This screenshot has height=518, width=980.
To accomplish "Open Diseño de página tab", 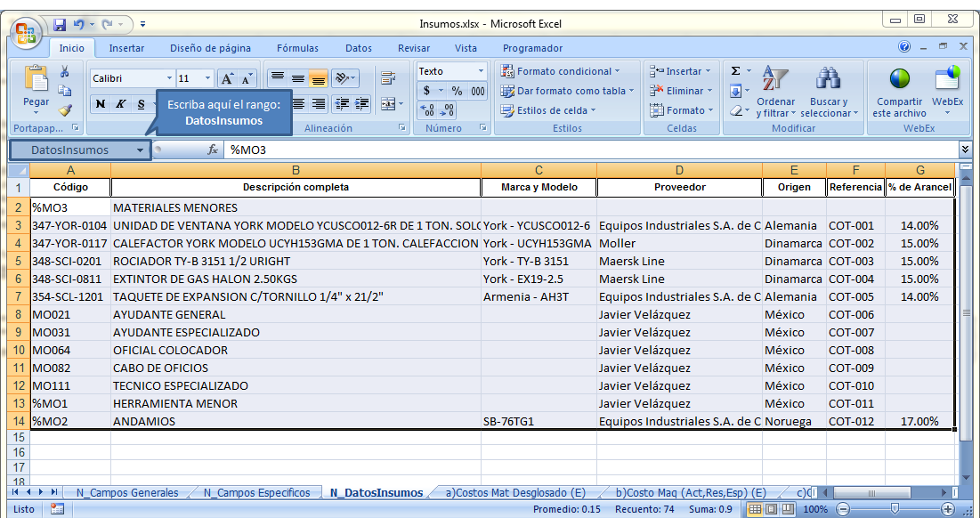I will [211, 48].
